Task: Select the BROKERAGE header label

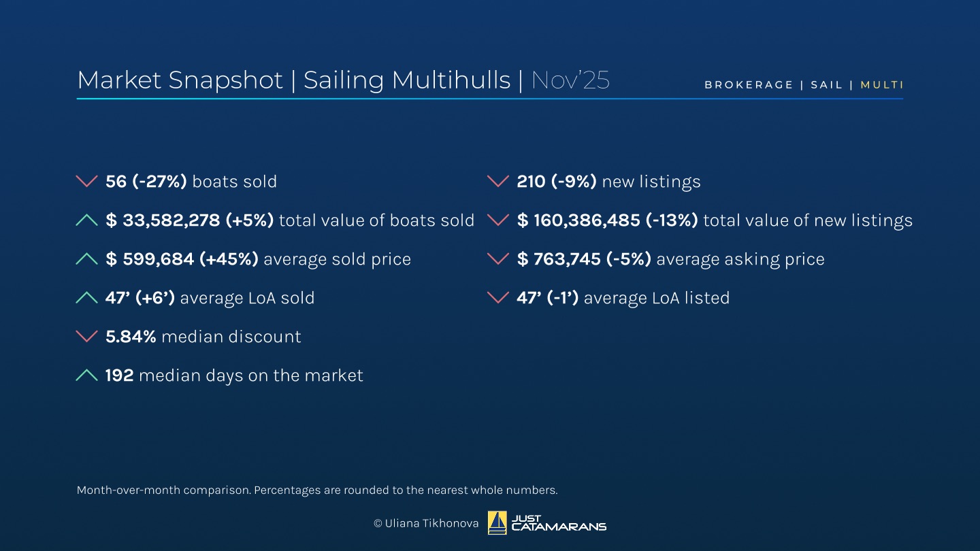Action: (x=749, y=85)
